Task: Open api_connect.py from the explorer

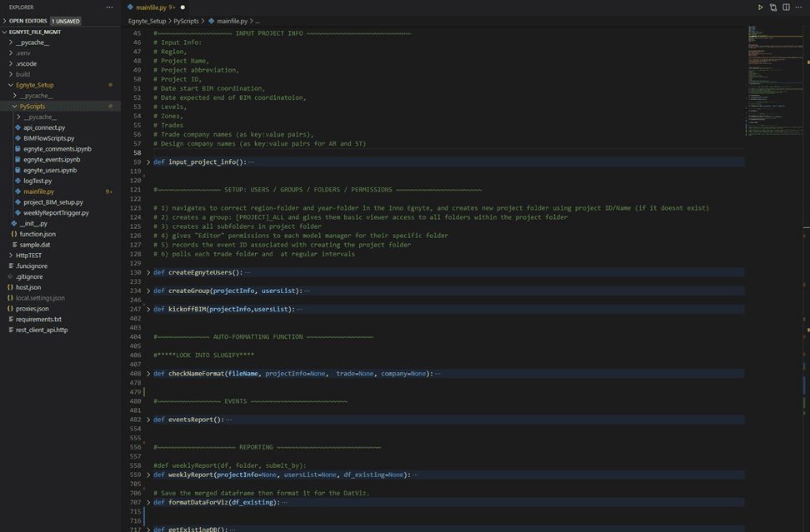Action: pos(44,127)
